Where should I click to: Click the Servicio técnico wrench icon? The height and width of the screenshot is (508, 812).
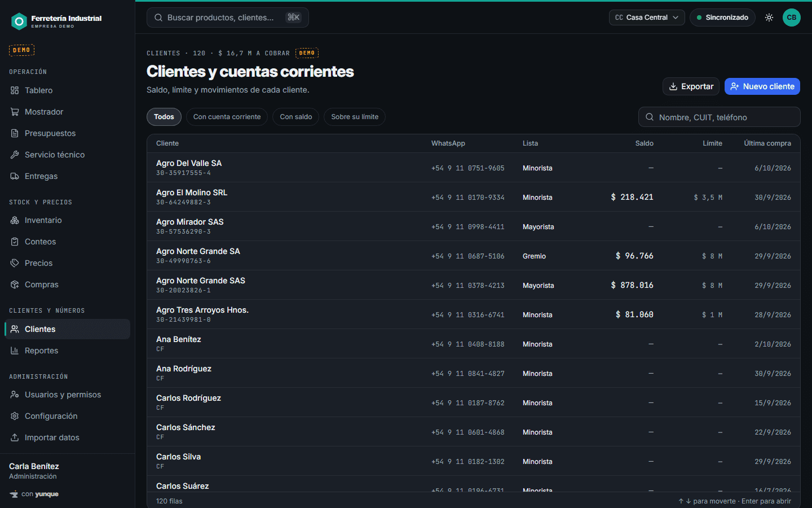point(15,155)
